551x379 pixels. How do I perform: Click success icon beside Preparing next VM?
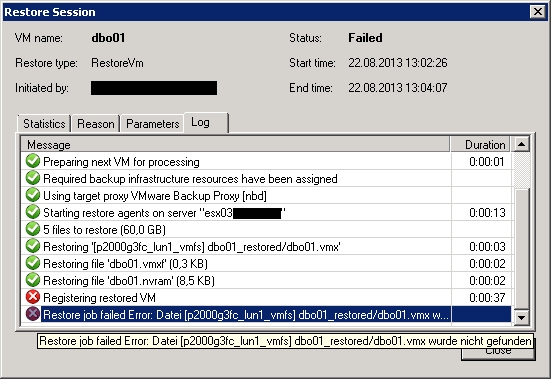[x=33, y=161]
